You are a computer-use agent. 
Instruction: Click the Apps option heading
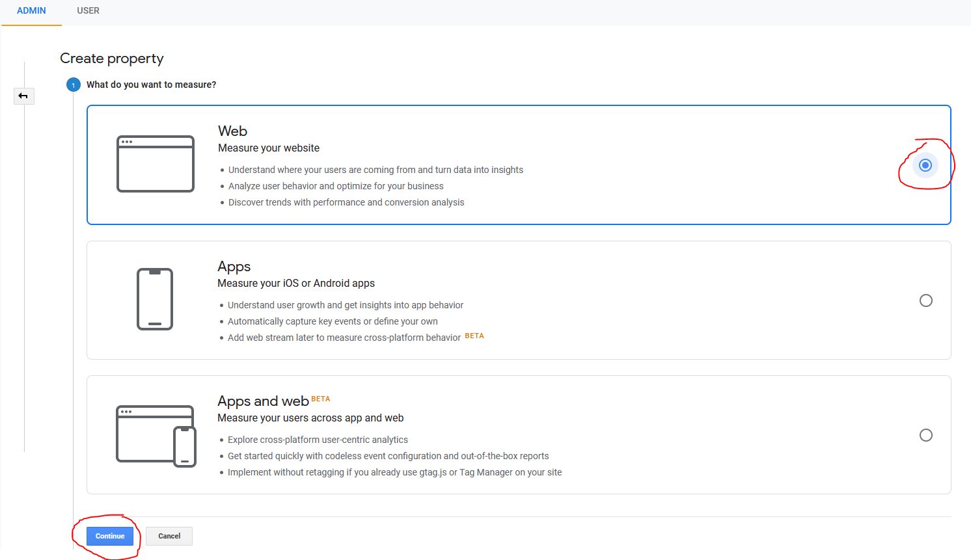pyautogui.click(x=234, y=267)
